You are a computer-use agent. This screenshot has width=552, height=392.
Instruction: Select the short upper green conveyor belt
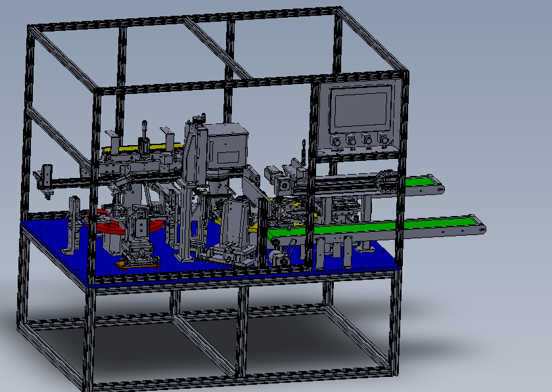pyautogui.click(x=418, y=182)
